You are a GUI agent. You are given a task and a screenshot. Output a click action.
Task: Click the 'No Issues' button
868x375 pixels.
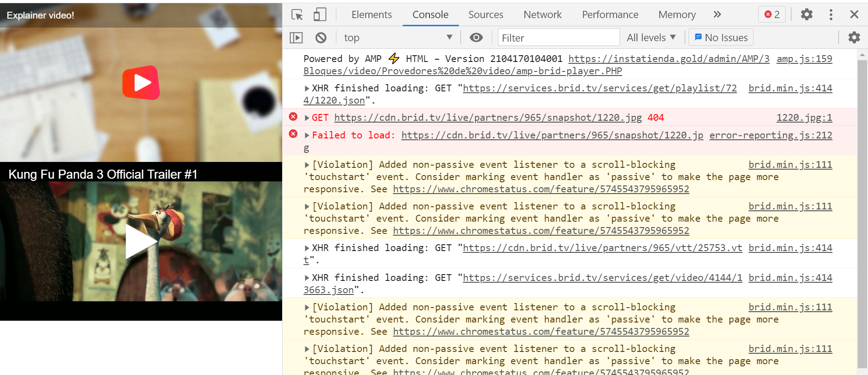coord(721,38)
